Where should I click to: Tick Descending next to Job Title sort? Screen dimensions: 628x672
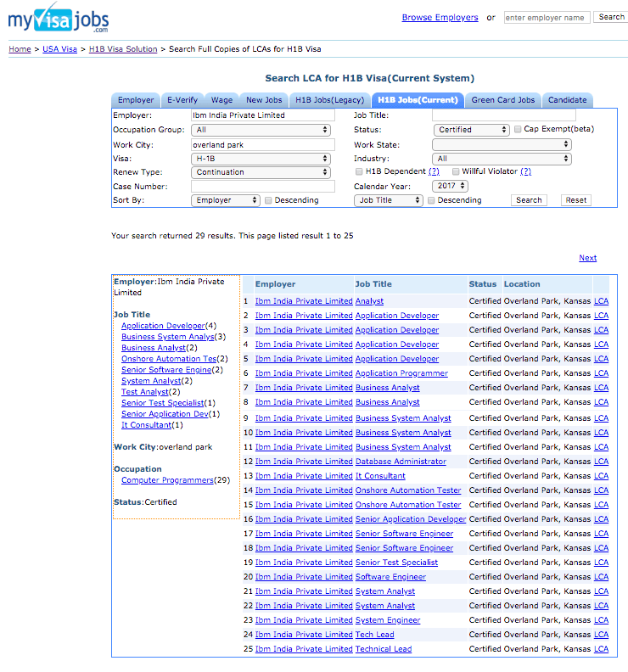coord(431,200)
